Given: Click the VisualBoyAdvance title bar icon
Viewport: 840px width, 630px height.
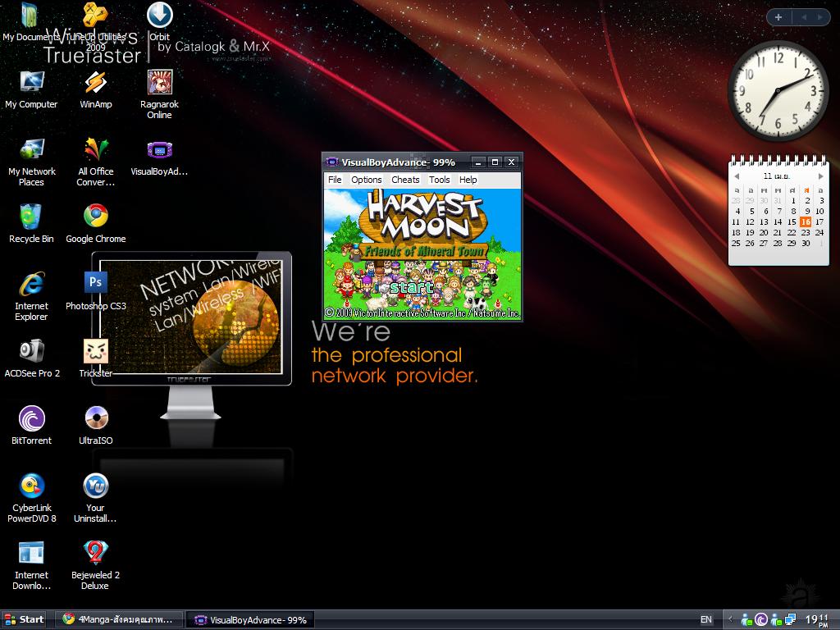Looking at the screenshot, I should click(332, 162).
